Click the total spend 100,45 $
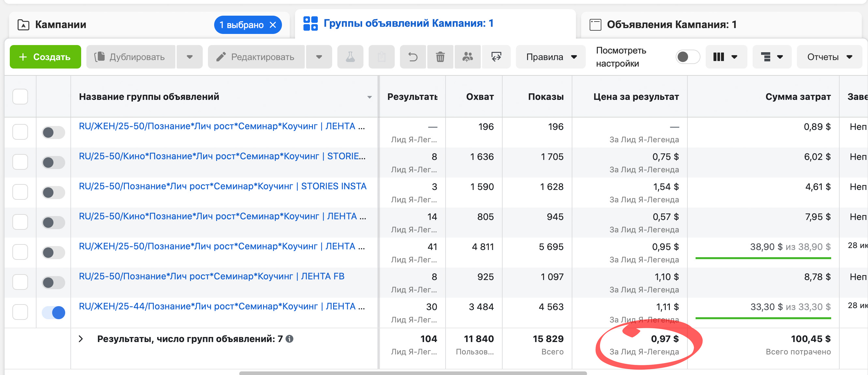868x375 pixels. click(x=810, y=339)
